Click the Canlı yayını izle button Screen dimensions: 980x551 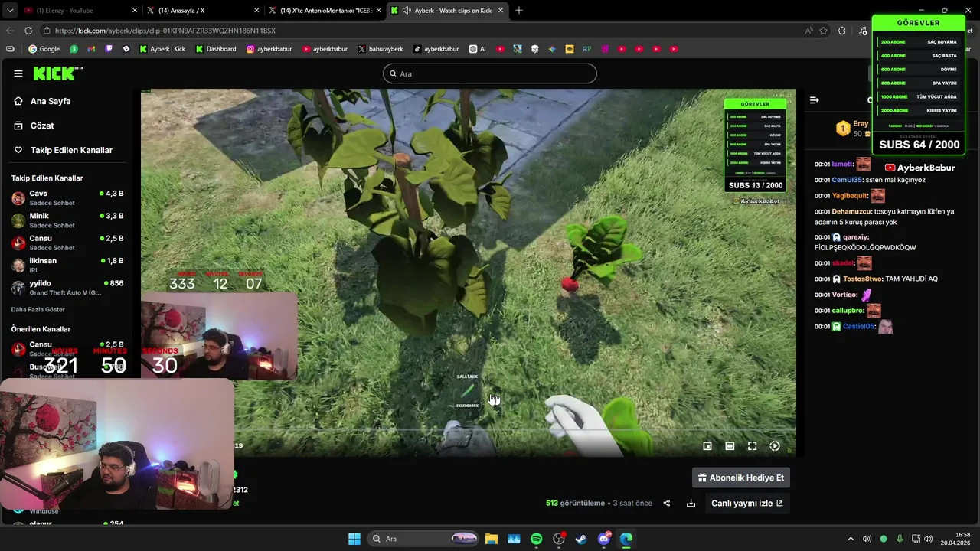(747, 503)
